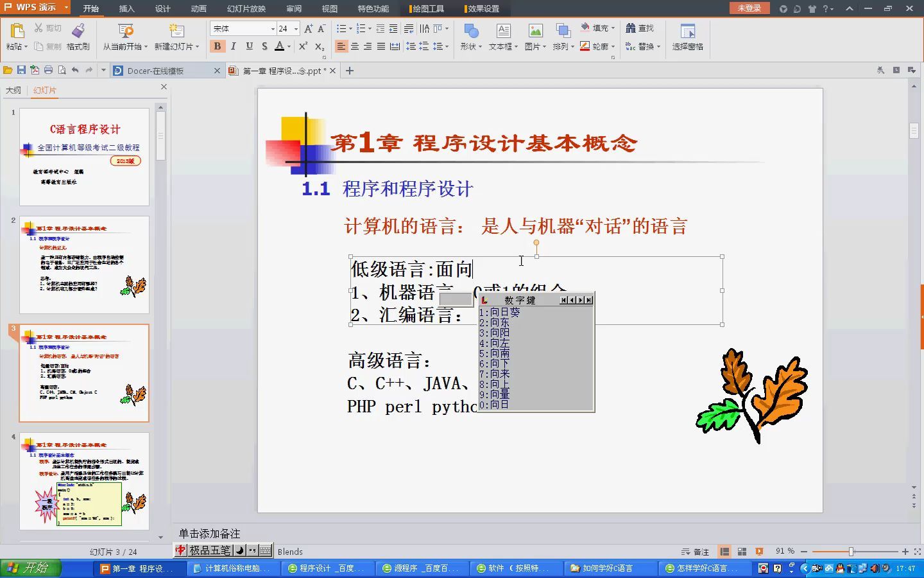Switch to the Outline pane tab

click(13, 91)
